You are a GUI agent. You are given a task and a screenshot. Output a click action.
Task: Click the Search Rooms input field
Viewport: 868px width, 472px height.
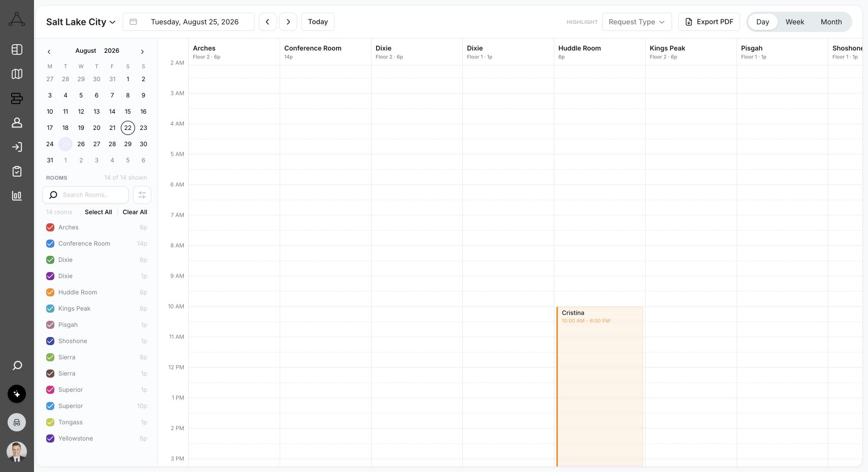coord(85,195)
